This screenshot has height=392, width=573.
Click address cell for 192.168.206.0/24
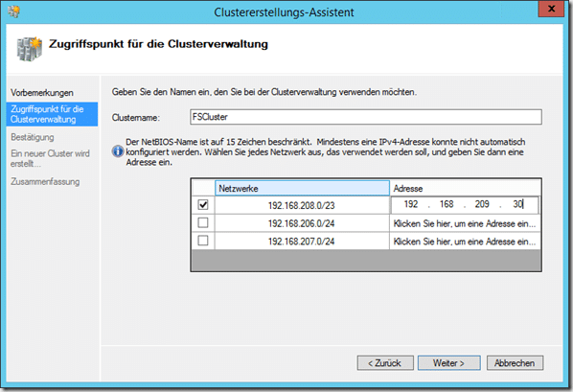tap(465, 223)
